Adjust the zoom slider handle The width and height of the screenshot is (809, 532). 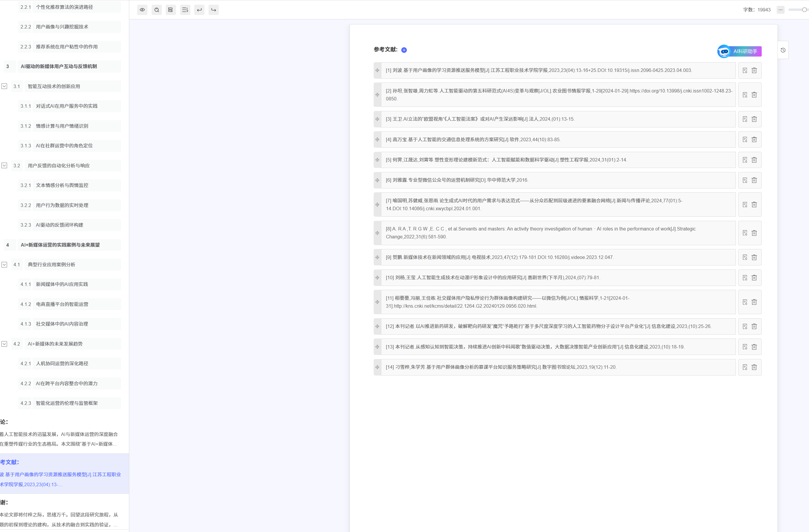point(804,10)
